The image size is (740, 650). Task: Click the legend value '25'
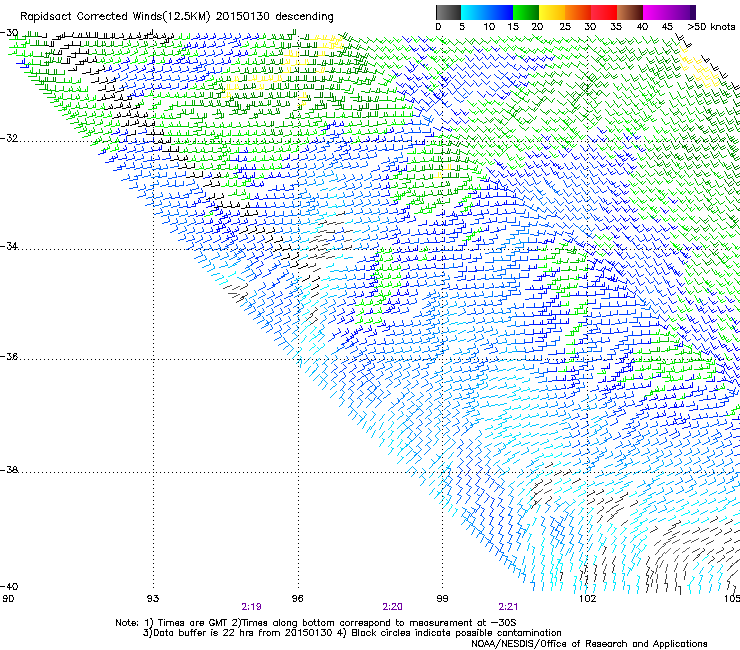[564, 27]
